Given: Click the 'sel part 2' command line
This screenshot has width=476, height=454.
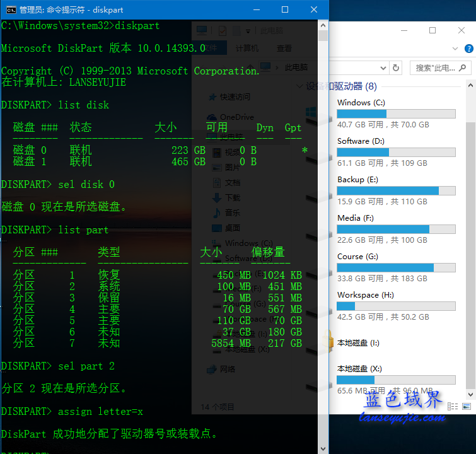Looking at the screenshot, I should [x=57, y=366].
